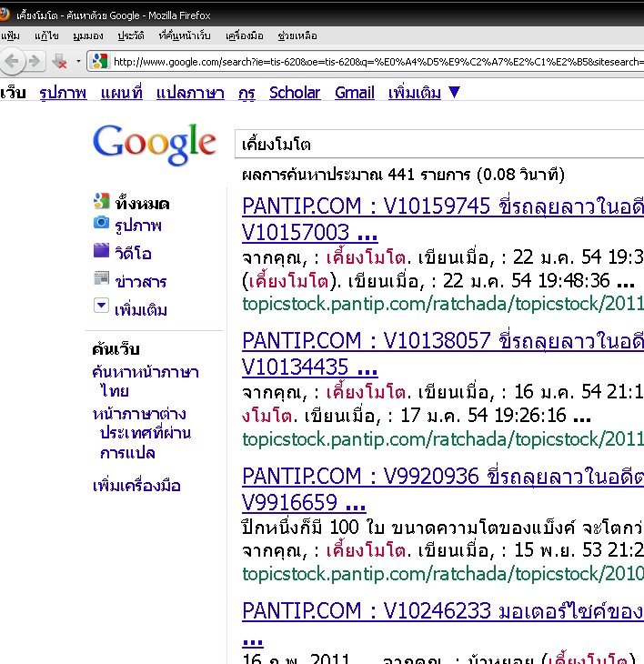This screenshot has height=664, width=644.
Task: Click the search box containing เคี้ยงโมโต
Action: click(439, 145)
